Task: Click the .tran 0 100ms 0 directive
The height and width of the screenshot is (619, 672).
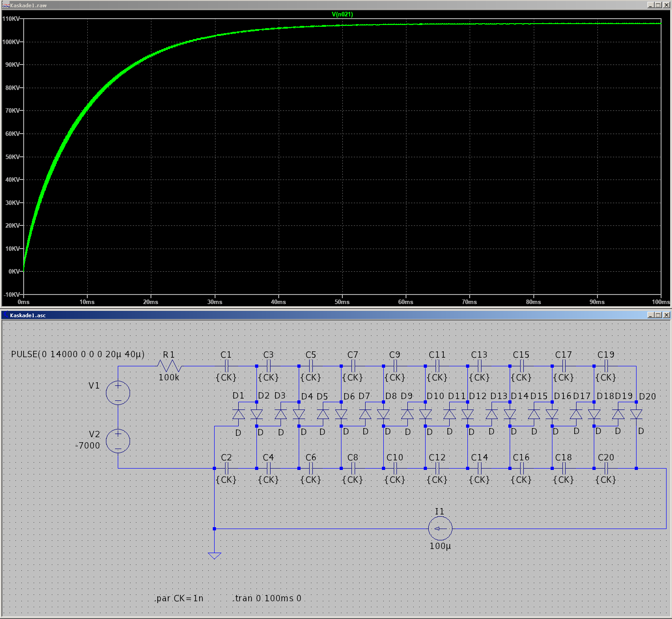Action: point(267,598)
